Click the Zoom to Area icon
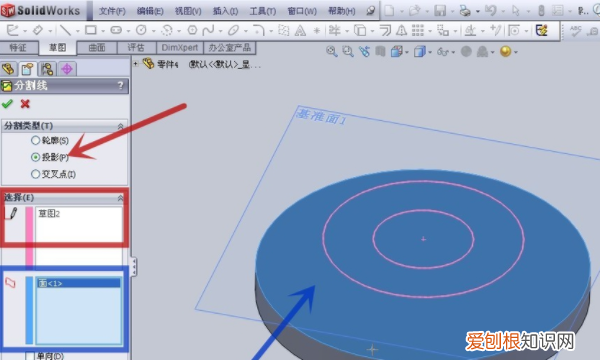The width and height of the screenshot is (600, 360). pyautogui.click(x=347, y=51)
